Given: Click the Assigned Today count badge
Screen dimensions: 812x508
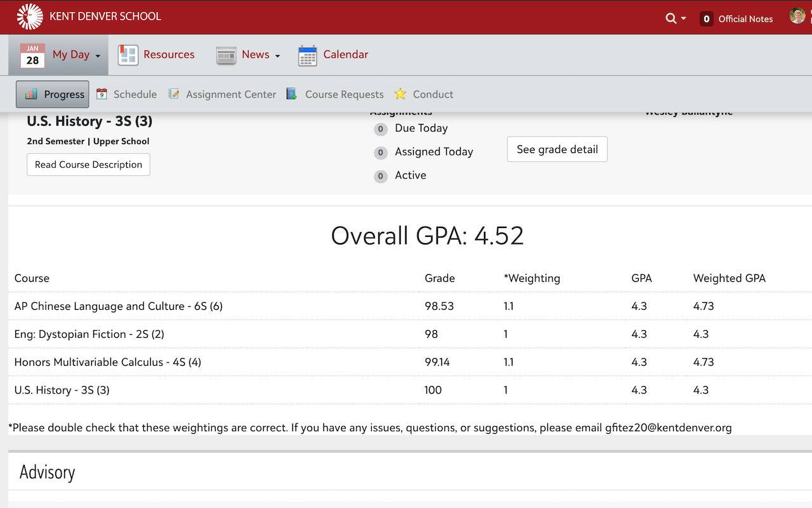Looking at the screenshot, I should [x=381, y=153].
